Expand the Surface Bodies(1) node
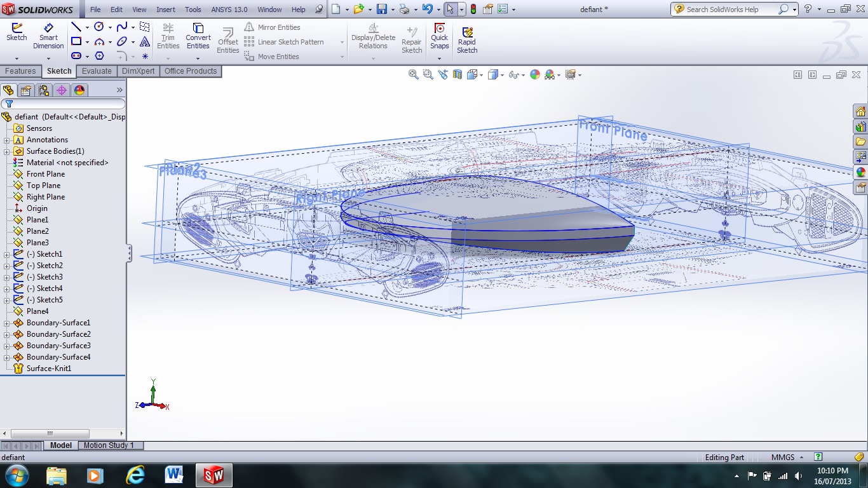This screenshot has width=868, height=488. [x=7, y=151]
